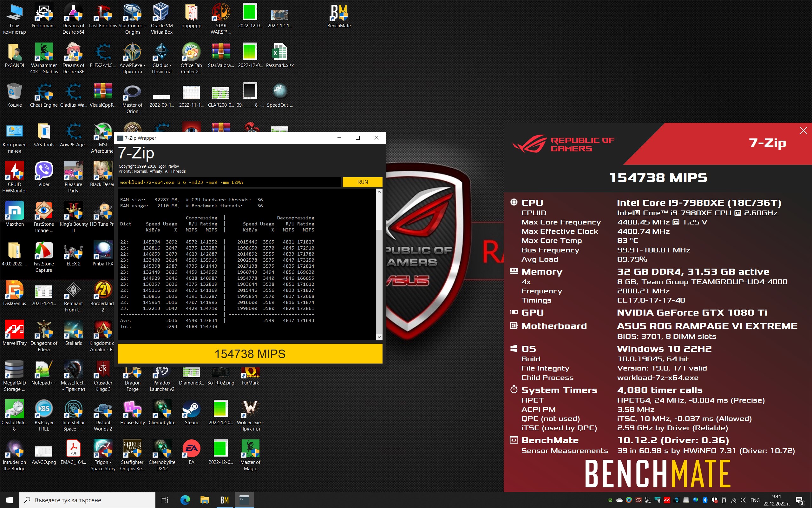Open the Chernobylite DX12 shortcut

click(162, 455)
